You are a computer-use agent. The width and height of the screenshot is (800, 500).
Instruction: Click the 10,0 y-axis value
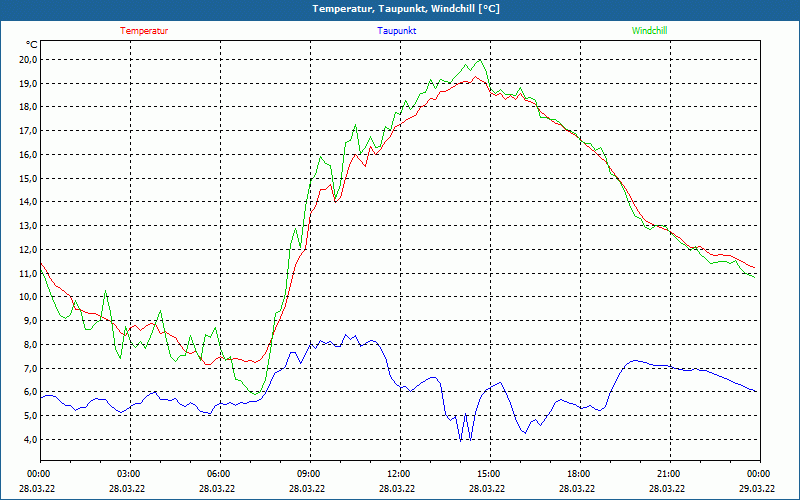coord(29,297)
